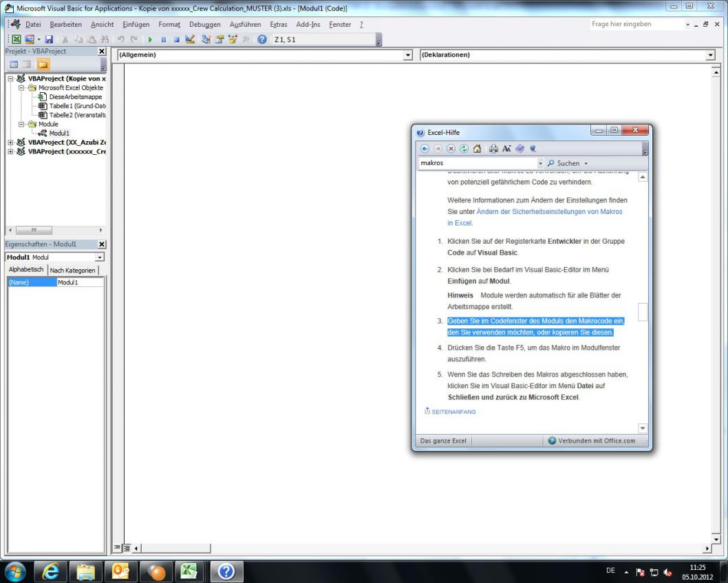This screenshot has height=583, width=728.
Task: Select Tabelle1 (Grund-Dat in project tree
Action: [77, 106]
